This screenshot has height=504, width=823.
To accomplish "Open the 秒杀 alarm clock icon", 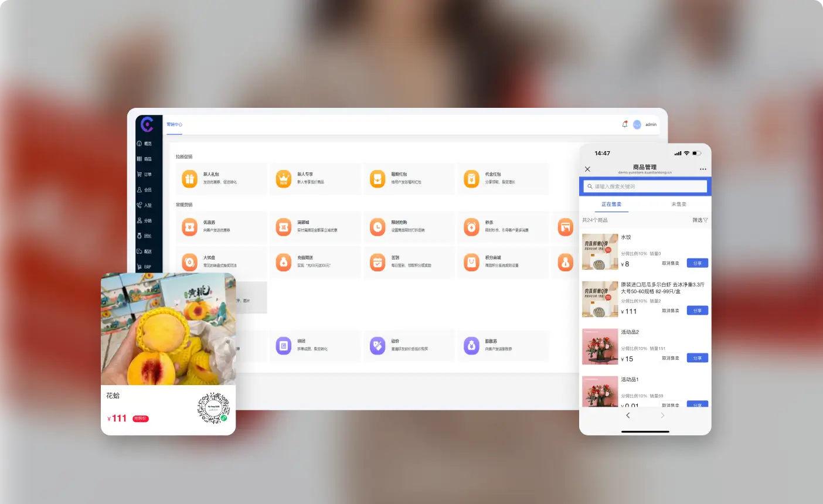I will (471, 227).
